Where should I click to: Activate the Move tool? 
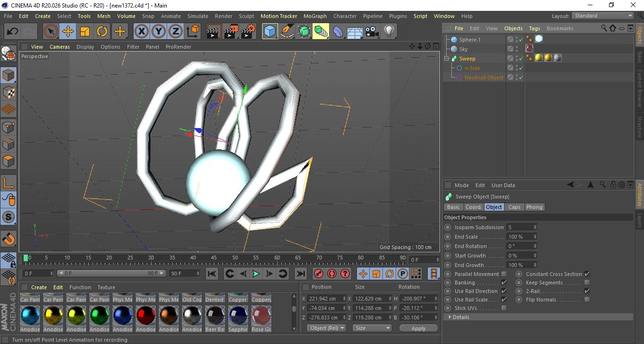coord(68,32)
